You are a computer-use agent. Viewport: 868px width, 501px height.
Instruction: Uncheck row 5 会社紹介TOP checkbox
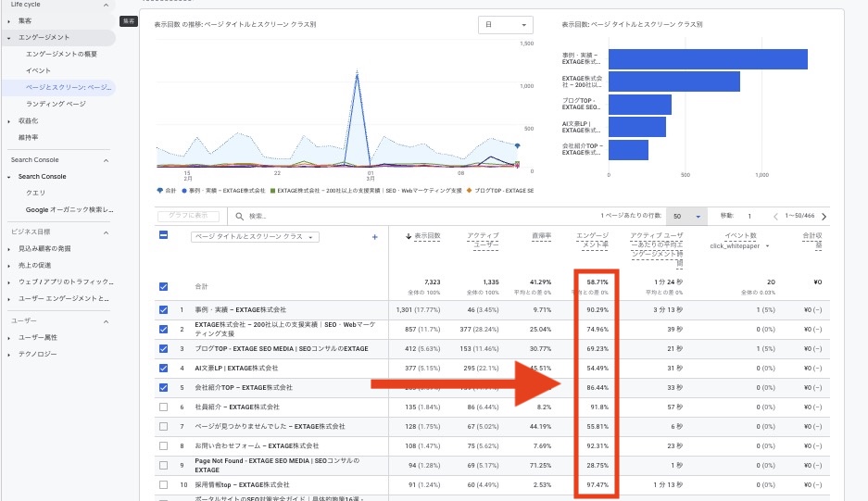tap(163, 387)
